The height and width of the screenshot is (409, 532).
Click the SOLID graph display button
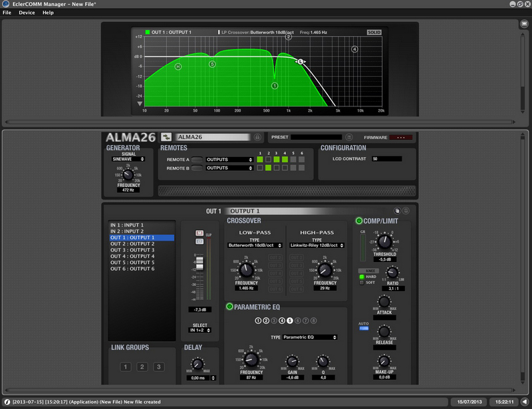pos(374,32)
